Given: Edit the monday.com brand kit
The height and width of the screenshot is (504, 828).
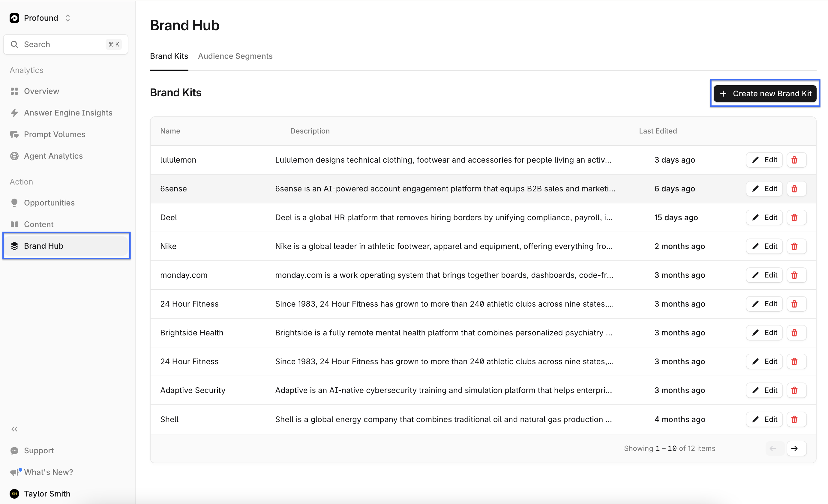Looking at the screenshot, I should click(x=764, y=275).
